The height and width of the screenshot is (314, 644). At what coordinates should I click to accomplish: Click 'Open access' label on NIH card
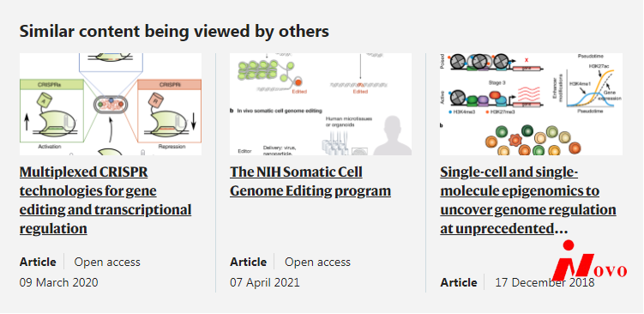(x=317, y=262)
